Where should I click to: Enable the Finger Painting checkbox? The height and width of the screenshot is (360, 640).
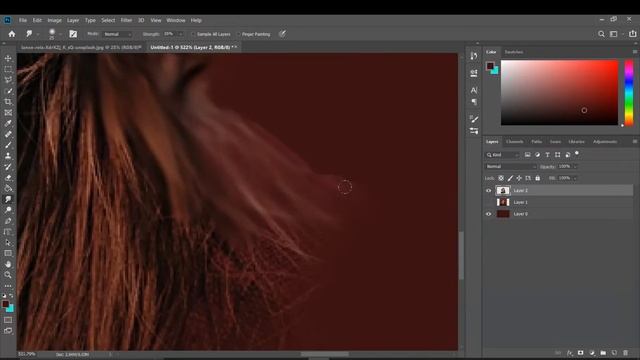[238, 34]
